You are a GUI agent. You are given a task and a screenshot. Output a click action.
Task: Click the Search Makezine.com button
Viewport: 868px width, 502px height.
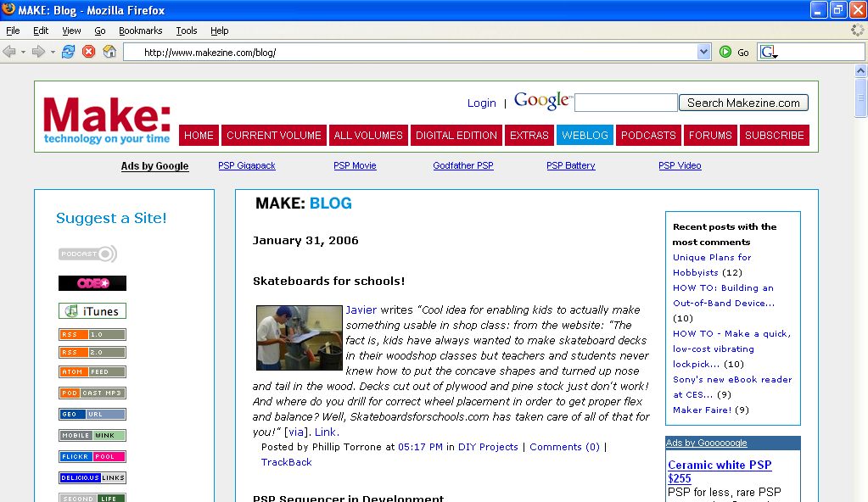pos(743,103)
